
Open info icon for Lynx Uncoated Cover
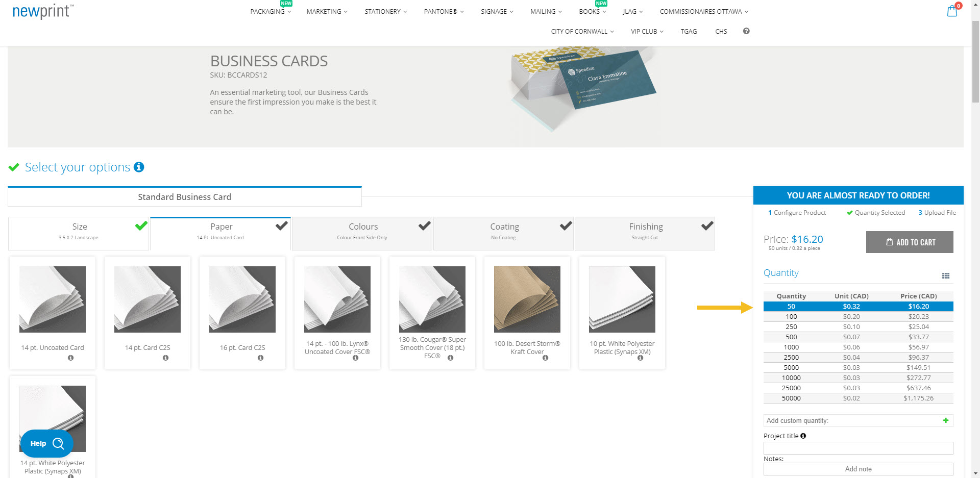[x=355, y=358]
